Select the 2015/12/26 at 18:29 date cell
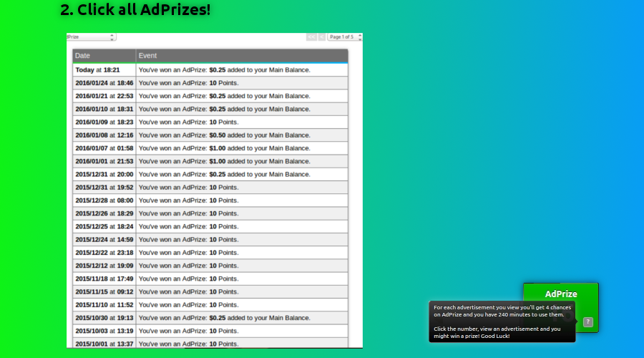 pyautogui.click(x=104, y=213)
